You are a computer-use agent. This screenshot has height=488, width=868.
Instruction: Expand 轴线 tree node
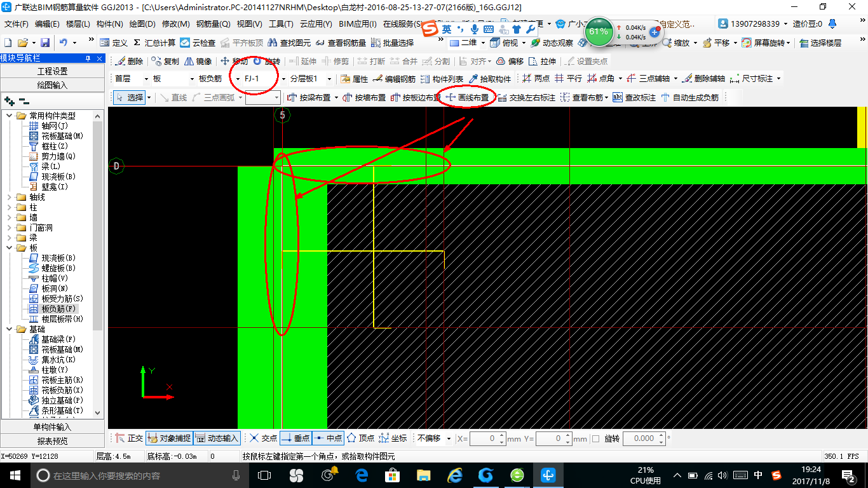coord(10,197)
